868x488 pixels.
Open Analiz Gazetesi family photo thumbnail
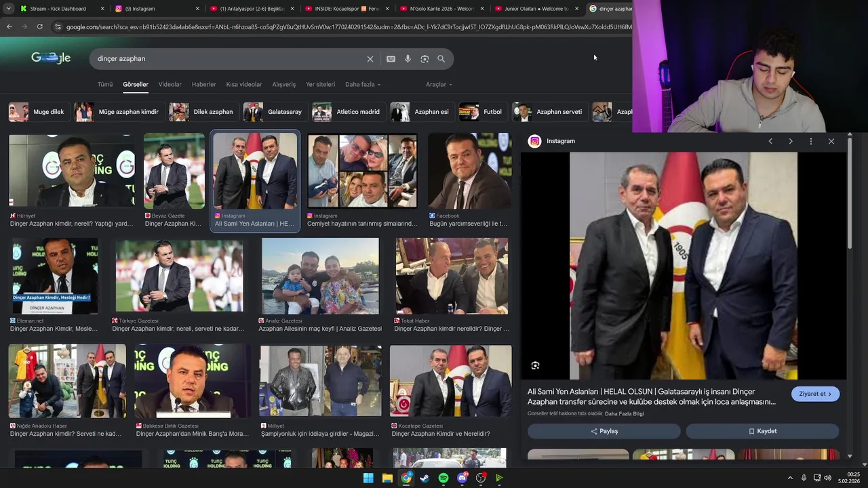pos(321,276)
